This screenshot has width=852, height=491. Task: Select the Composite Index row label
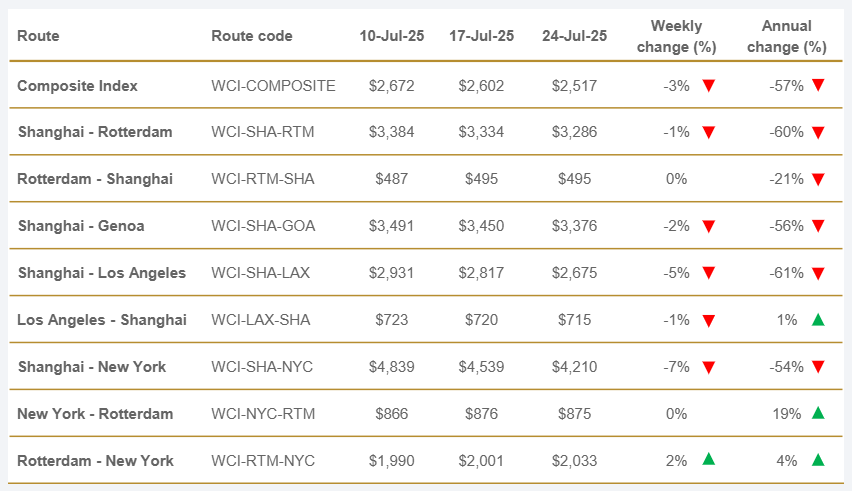78,86
